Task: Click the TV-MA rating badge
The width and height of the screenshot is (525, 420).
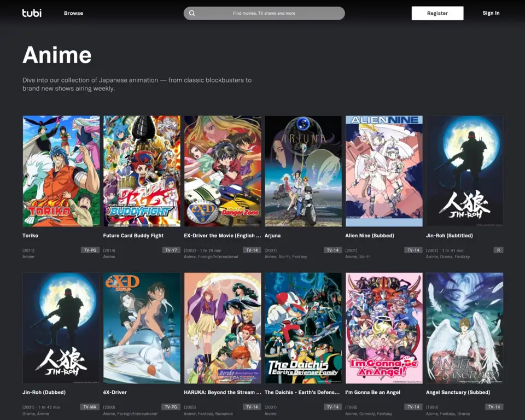Action: [x=90, y=407]
